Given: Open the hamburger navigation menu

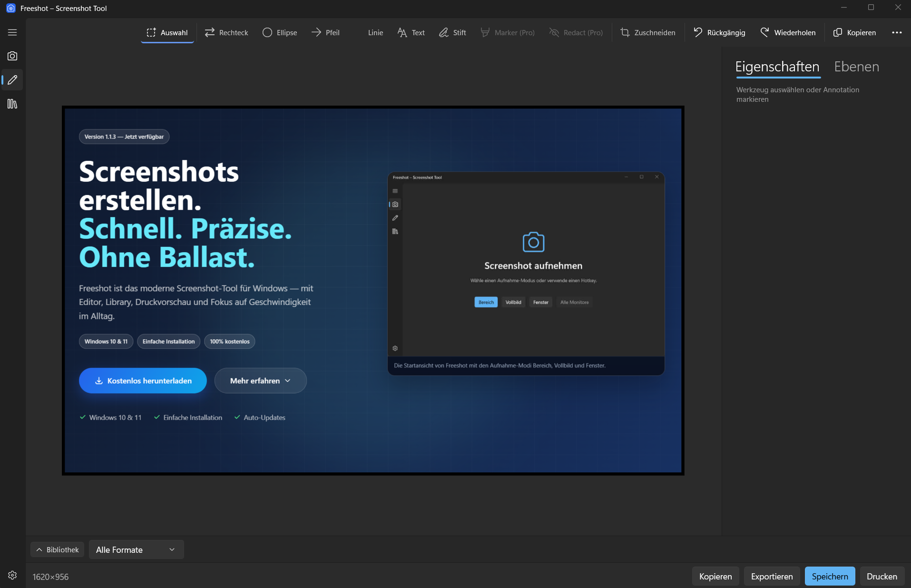Looking at the screenshot, I should click(12, 32).
